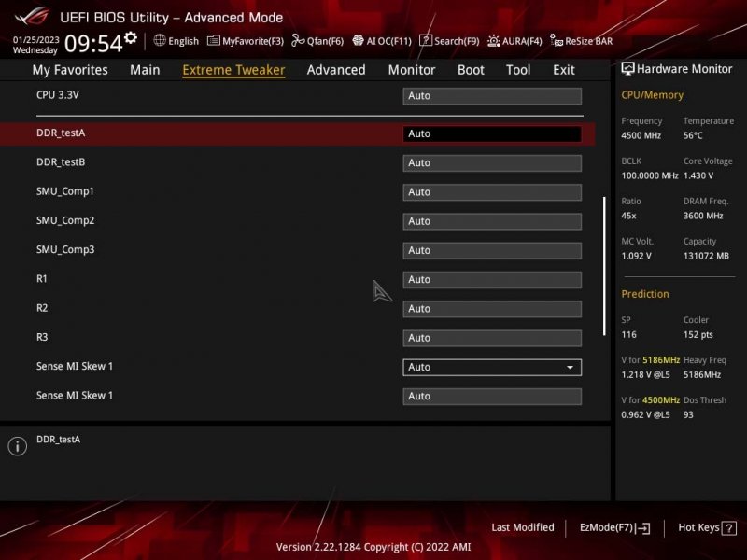Toggle ReSize BAR option
747x560 pixels.
[581, 41]
